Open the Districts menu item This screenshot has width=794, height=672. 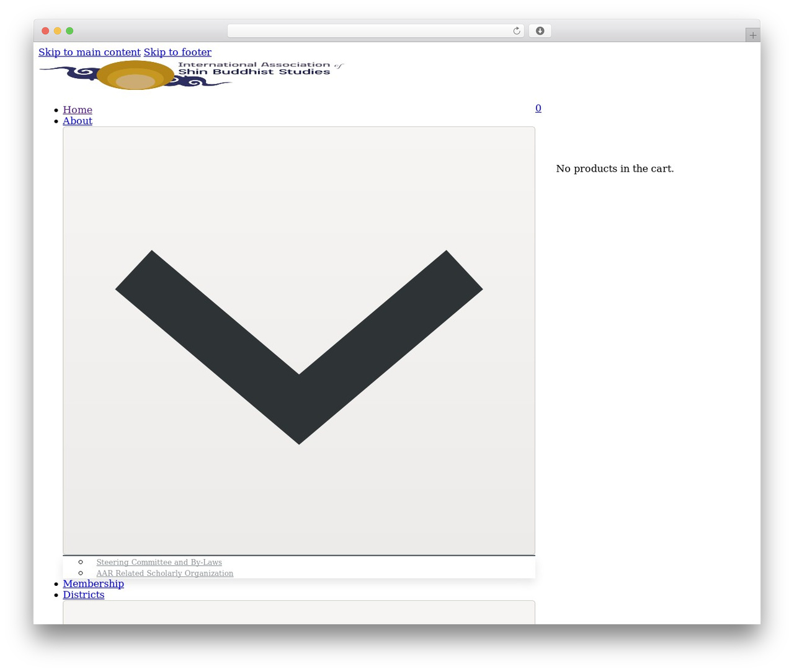tap(84, 595)
